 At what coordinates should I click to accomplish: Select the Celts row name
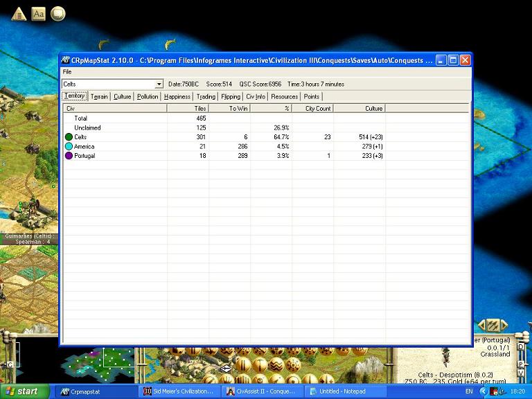click(80, 137)
